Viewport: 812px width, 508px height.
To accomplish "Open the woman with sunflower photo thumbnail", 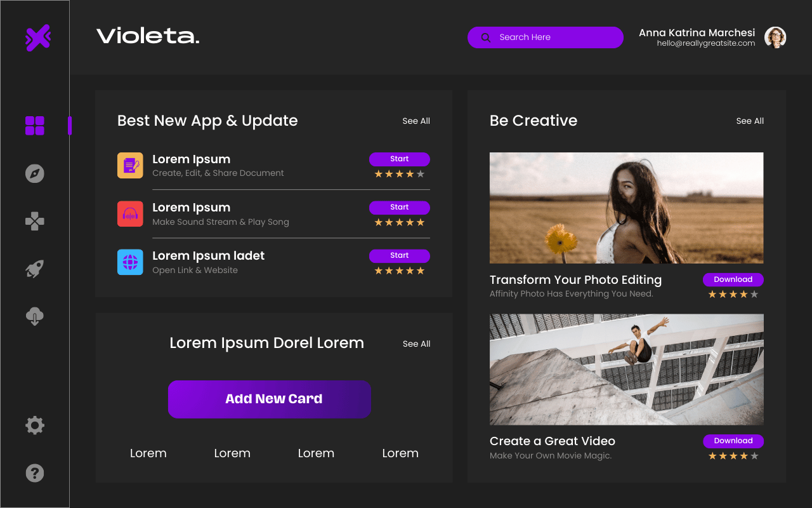I will click(x=627, y=208).
